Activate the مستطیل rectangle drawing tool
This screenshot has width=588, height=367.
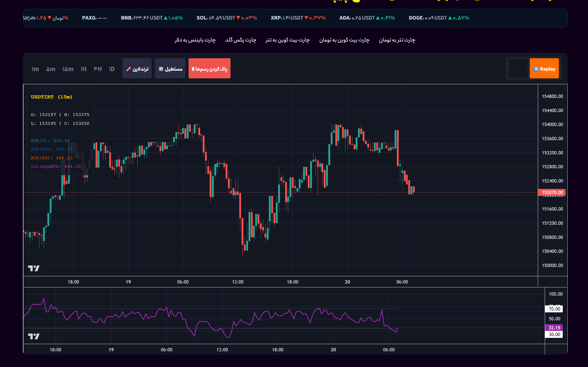pyautogui.click(x=170, y=68)
